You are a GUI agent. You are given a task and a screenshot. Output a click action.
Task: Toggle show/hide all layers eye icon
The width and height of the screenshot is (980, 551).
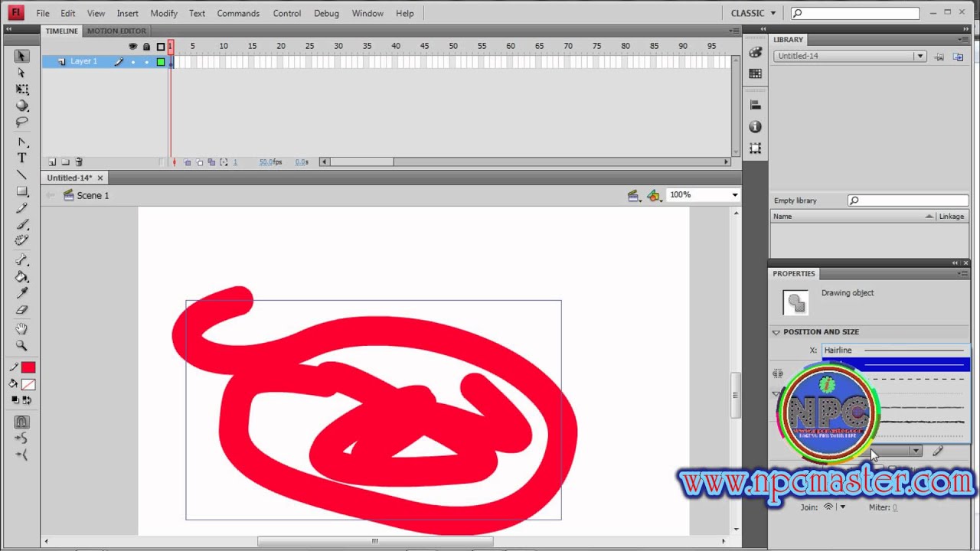[x=132, y=47]
